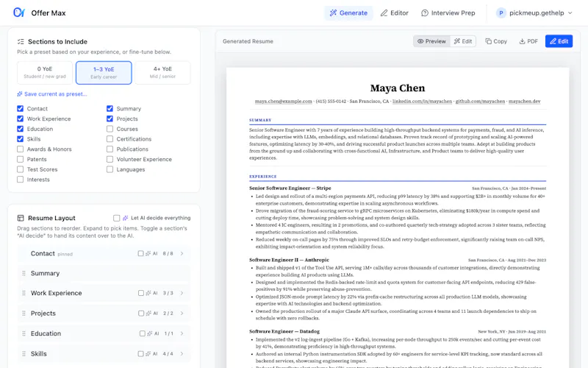
Task: Check the Test Scores checkbox
Action: tap(21, 169)
